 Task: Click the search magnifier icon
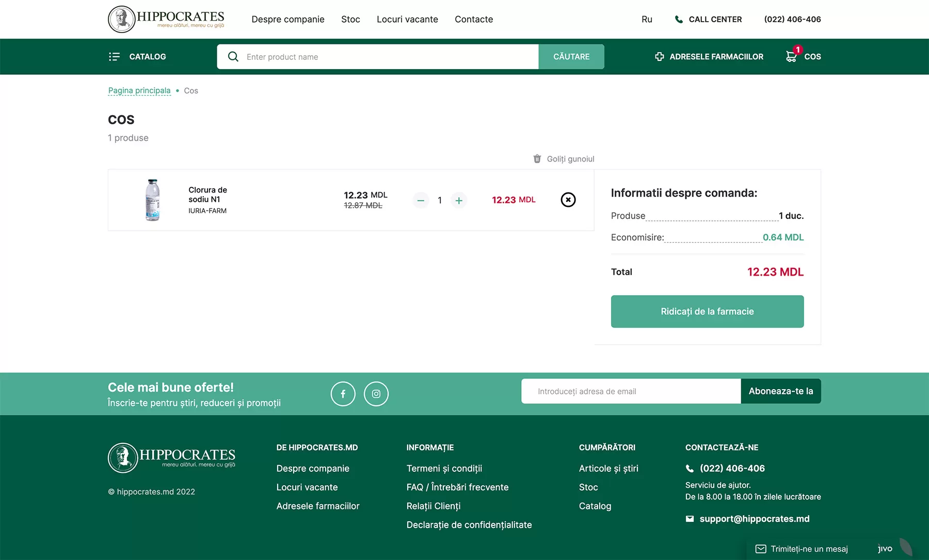233,57
